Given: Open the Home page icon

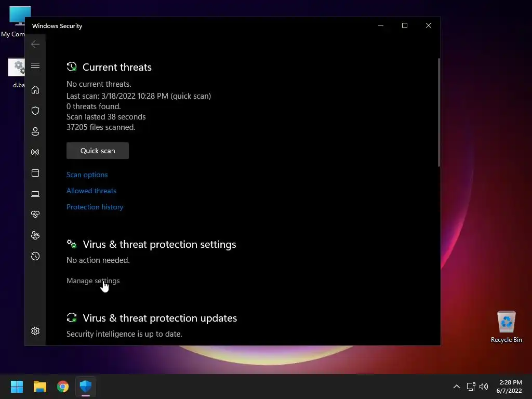Looking at the screenshot, I should (35, 89).
